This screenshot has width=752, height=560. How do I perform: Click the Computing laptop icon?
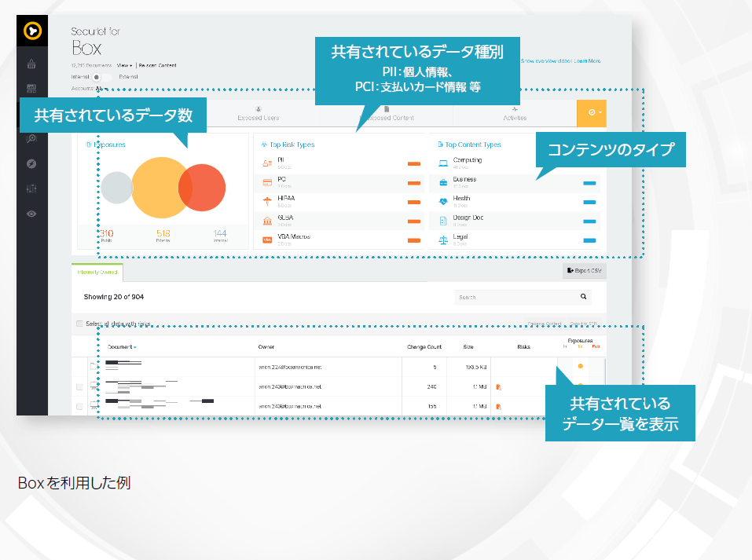(x=443, y=163)
